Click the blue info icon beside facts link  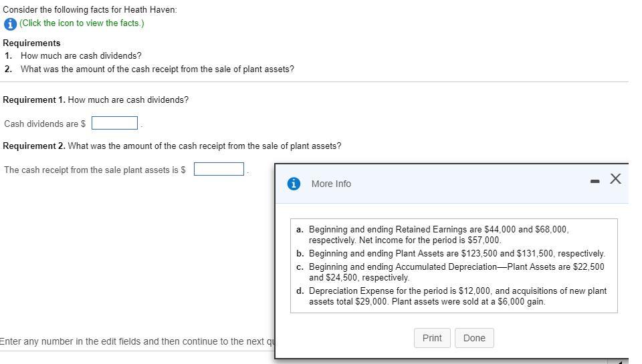pyautogui.click(x=10, y=24)
